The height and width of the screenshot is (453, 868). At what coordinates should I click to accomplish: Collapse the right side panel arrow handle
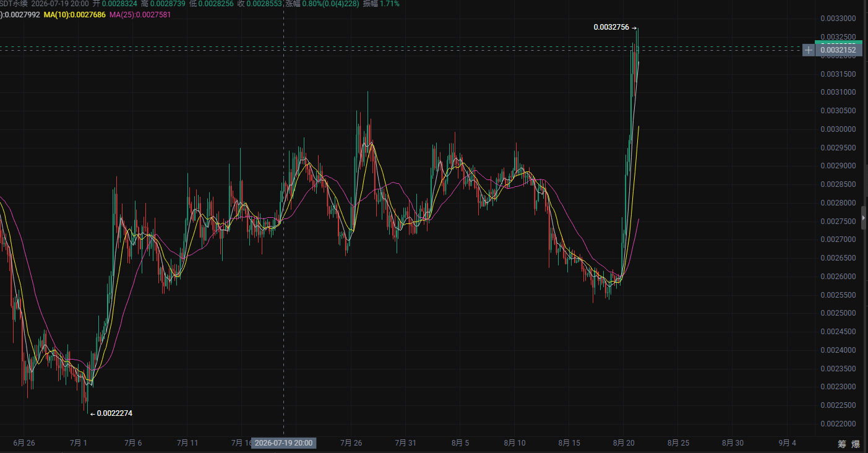tap(864, 218)
